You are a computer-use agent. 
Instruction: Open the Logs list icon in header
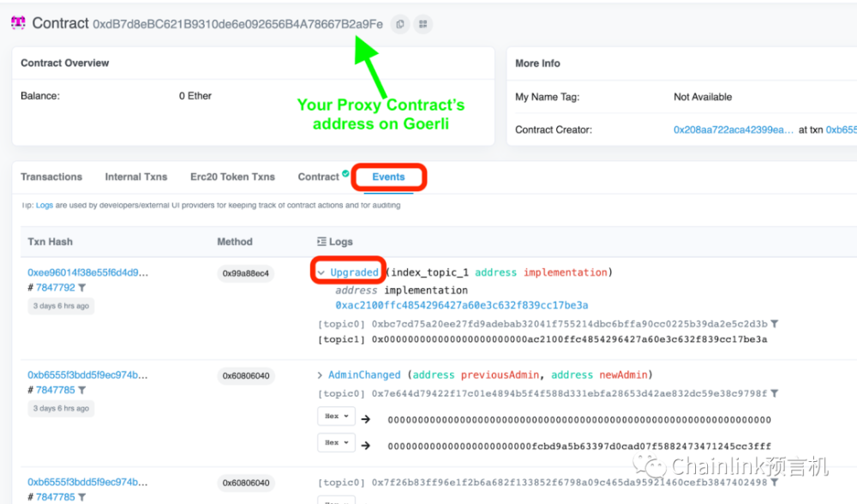coord(321,241)
